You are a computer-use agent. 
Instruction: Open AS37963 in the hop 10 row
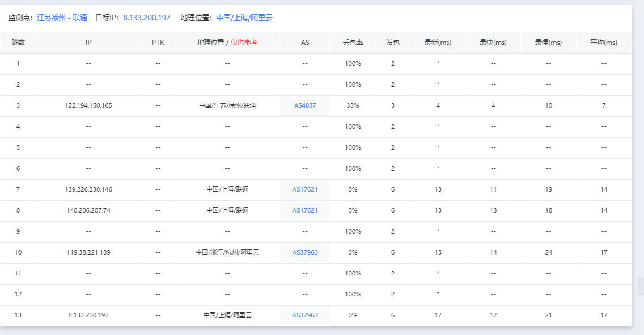click(305, 252)
